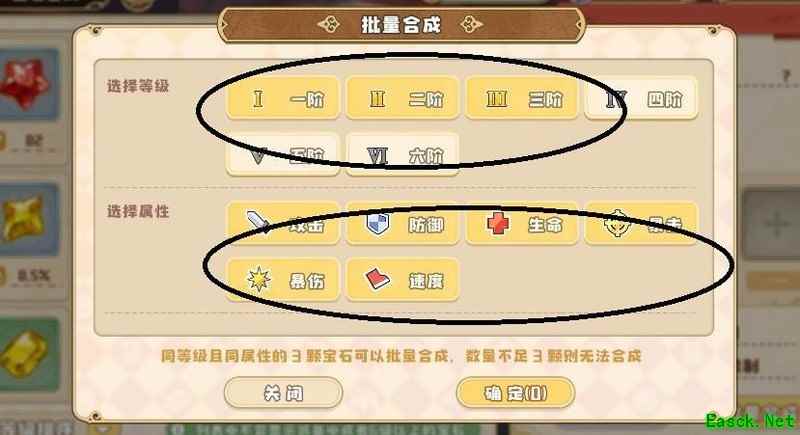Select the crosshair crit attribute icon
This screenshot has width=800, height=435.
coord(617,224)
